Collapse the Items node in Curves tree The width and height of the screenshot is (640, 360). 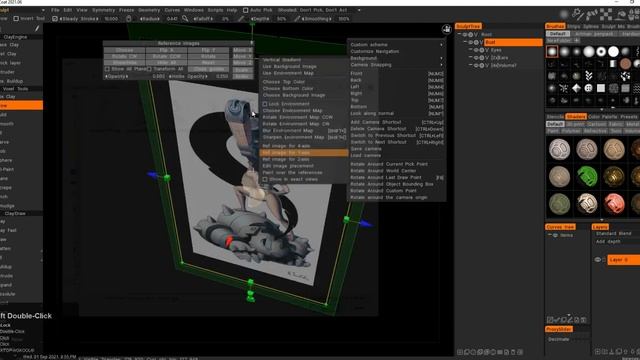549,236
